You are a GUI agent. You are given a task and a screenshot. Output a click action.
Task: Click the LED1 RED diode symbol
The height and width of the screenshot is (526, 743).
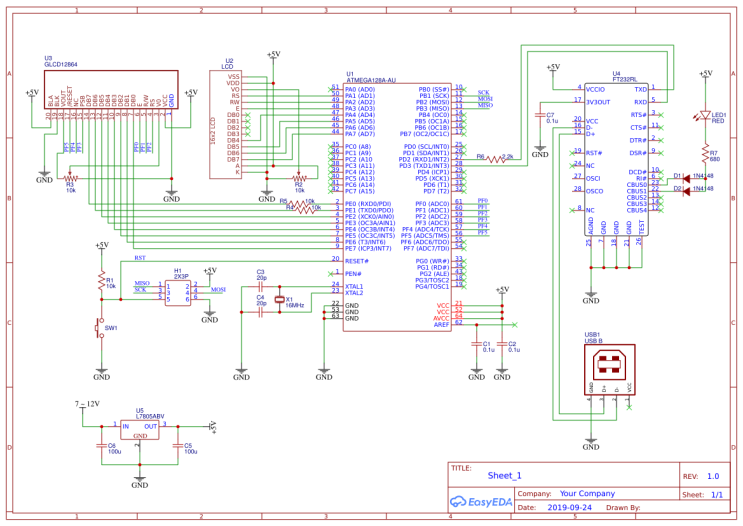click(x=705, y=115)
